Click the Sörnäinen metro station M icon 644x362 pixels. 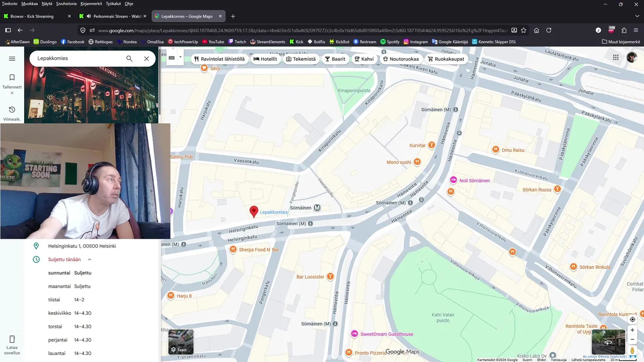pos(317,208)
